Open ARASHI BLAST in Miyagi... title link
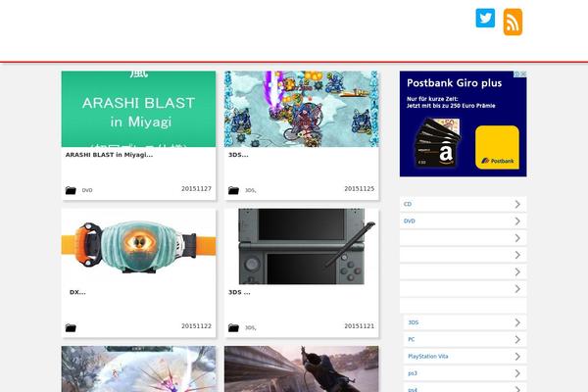The height and width of the screenshot is (392, 588). coord(109,155)
